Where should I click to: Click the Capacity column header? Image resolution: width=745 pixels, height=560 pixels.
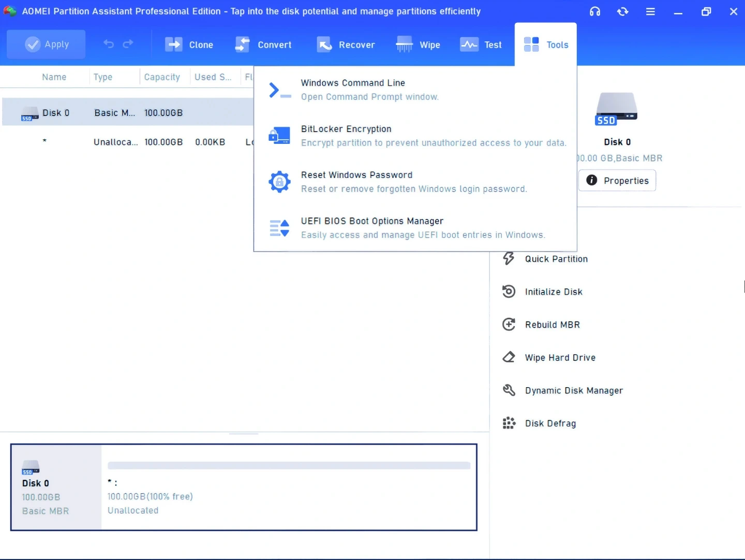tap(162, 77)
